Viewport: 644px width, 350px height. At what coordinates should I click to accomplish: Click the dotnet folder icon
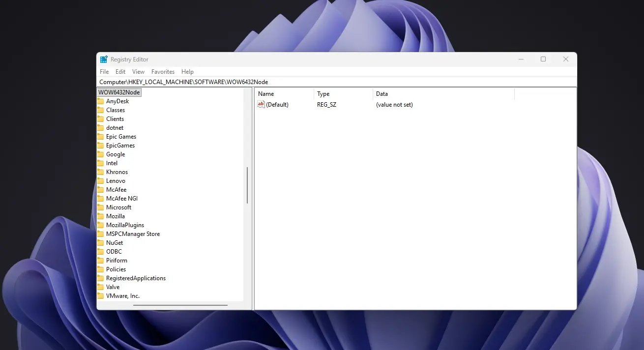(x=100, y=128)
